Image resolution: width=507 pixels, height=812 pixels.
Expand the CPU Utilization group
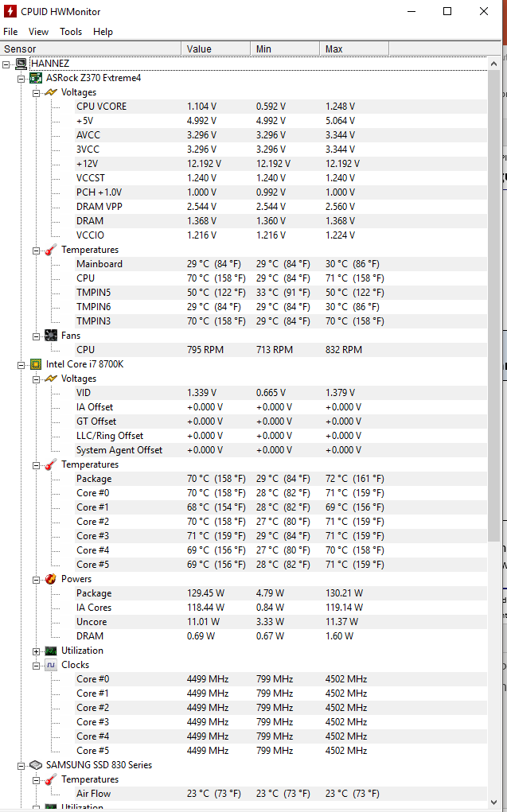click(37, 651)
